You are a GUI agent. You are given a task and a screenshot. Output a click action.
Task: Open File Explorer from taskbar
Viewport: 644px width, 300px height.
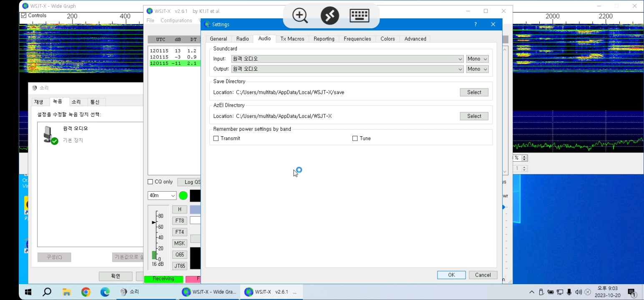66,292
